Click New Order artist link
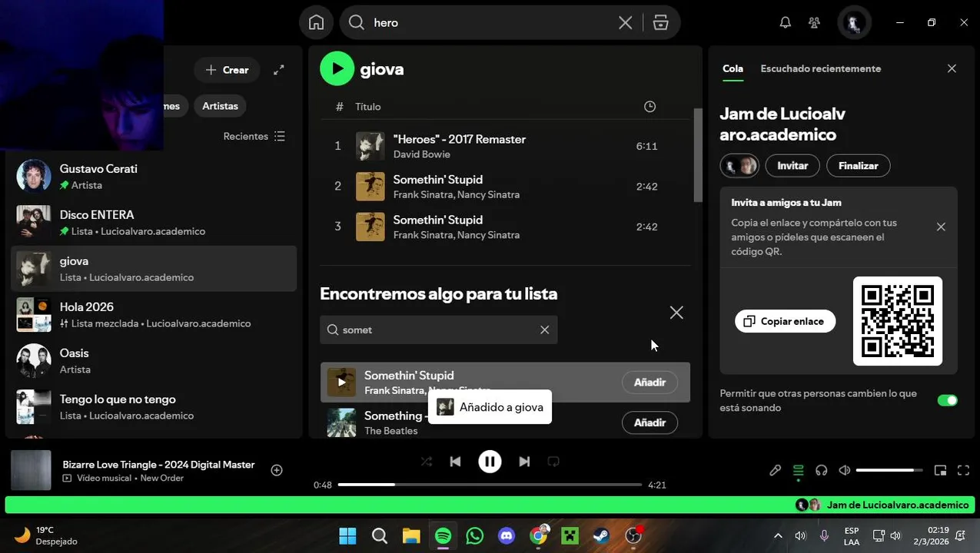This screenshot has width=980, height=553. [162, 478]
